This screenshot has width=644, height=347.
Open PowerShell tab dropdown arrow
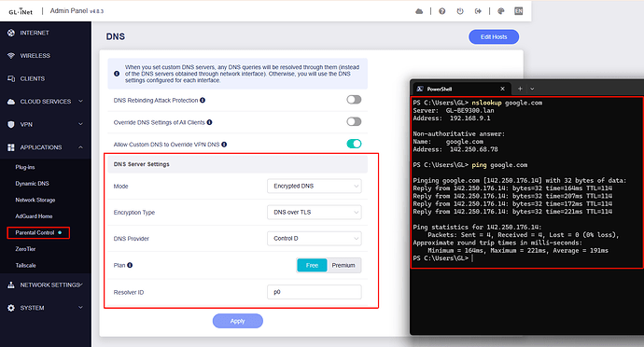pyautogui.click(x=532, y=89)
